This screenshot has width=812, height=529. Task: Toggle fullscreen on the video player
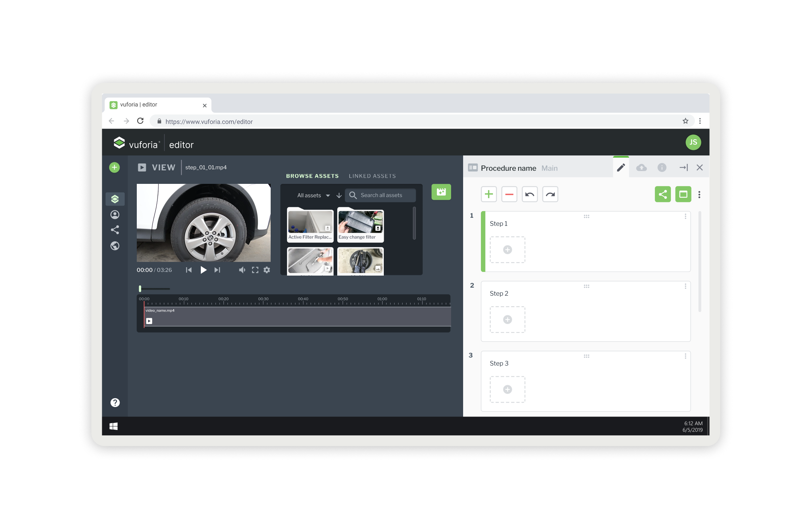point(255,270)
